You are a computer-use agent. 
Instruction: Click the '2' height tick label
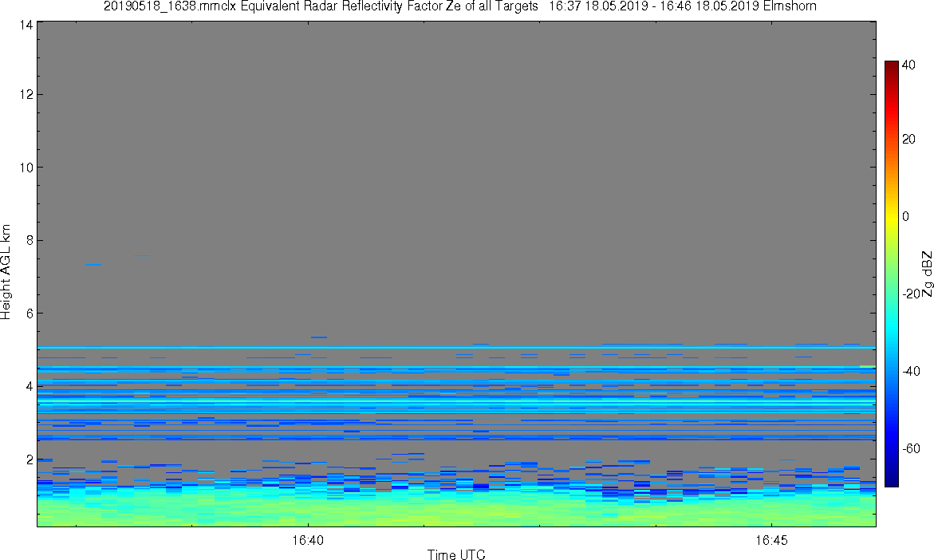pyautogui.click(x=28, y=460)
